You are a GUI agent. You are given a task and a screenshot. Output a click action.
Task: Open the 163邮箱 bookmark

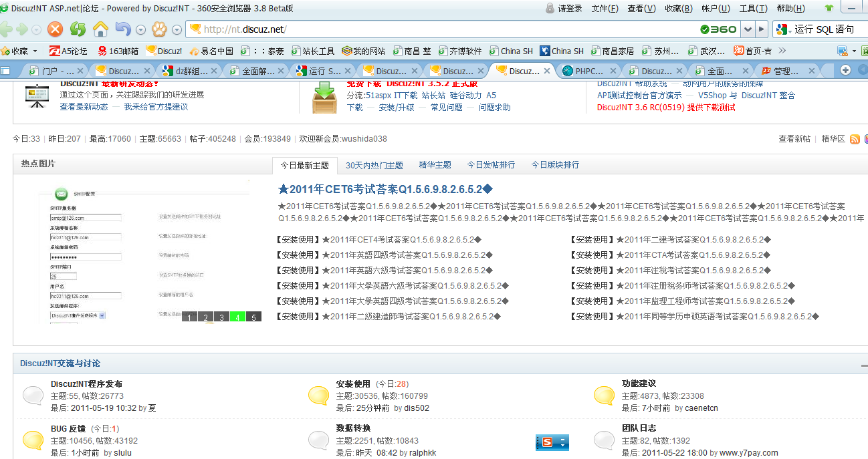(118, 51)
